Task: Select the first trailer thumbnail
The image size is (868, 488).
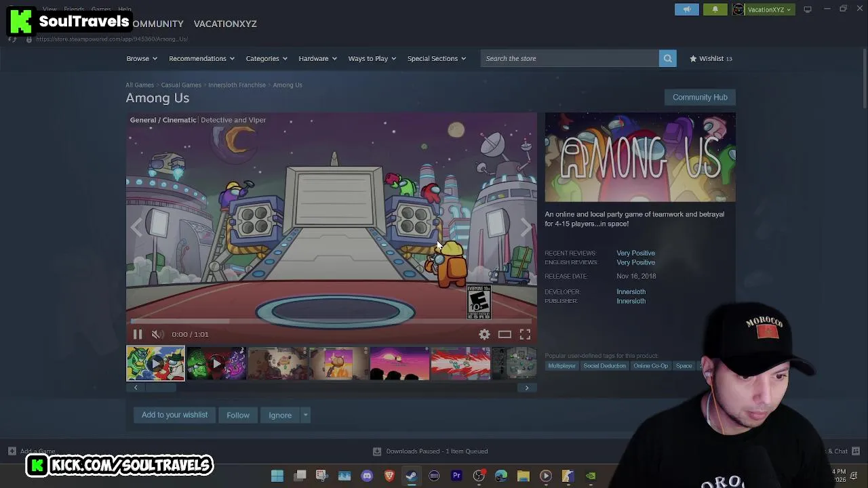Action: (155, 363)
